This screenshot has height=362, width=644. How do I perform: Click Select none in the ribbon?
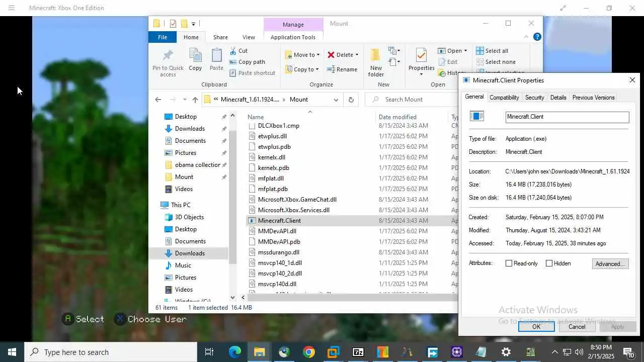496,62
